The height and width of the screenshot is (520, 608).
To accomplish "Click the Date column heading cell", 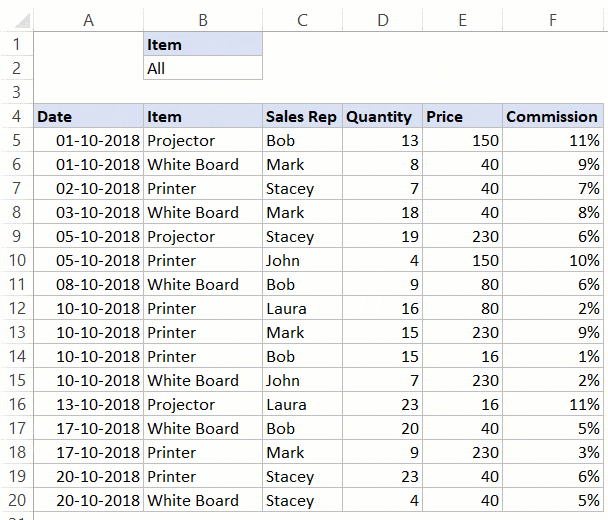I will coord(88,116).
